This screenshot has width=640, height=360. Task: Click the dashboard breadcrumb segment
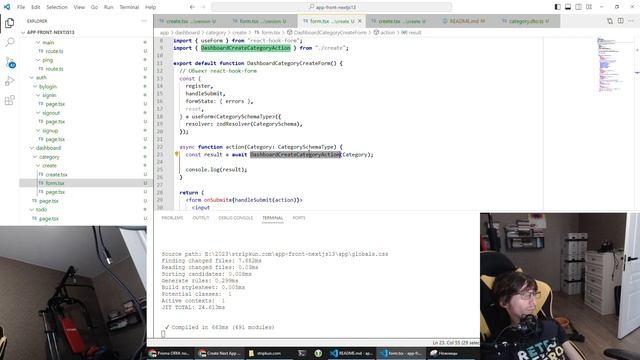tap(187, 32)
